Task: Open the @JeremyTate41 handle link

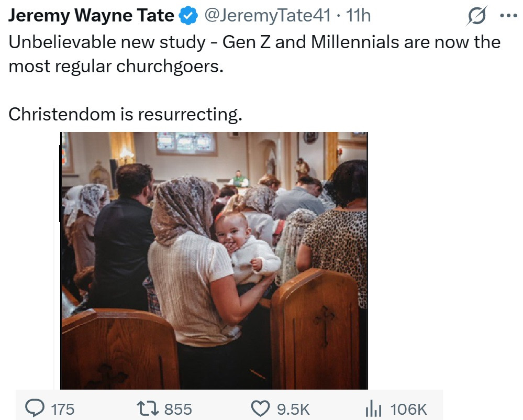Action: click(x=266, y=16)
